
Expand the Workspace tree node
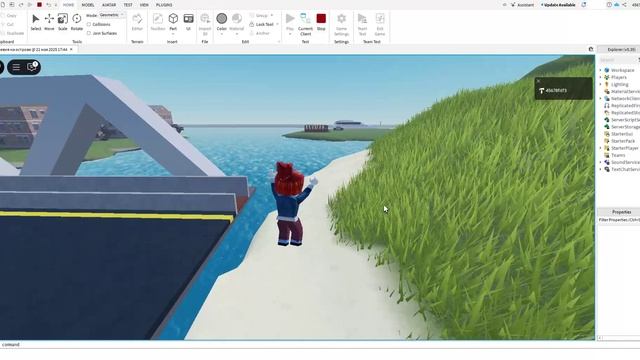tap(600, 70)
